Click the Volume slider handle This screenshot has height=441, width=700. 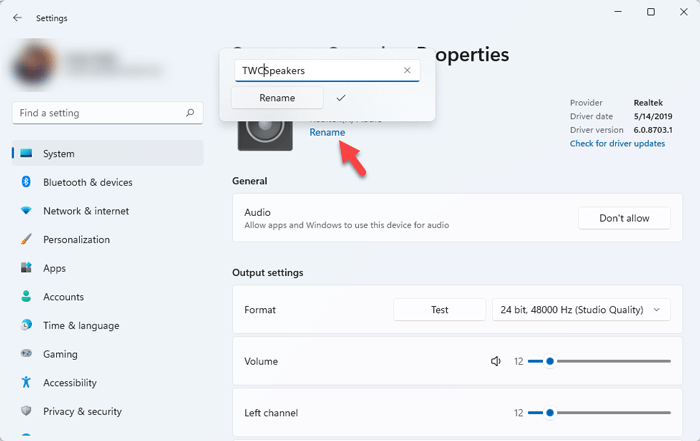[549, 361]
